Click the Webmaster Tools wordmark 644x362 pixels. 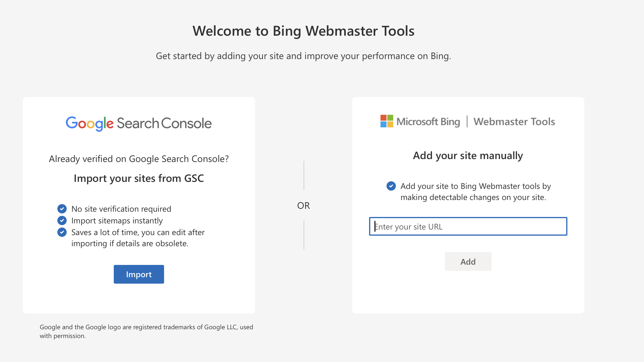coord(514,122)
